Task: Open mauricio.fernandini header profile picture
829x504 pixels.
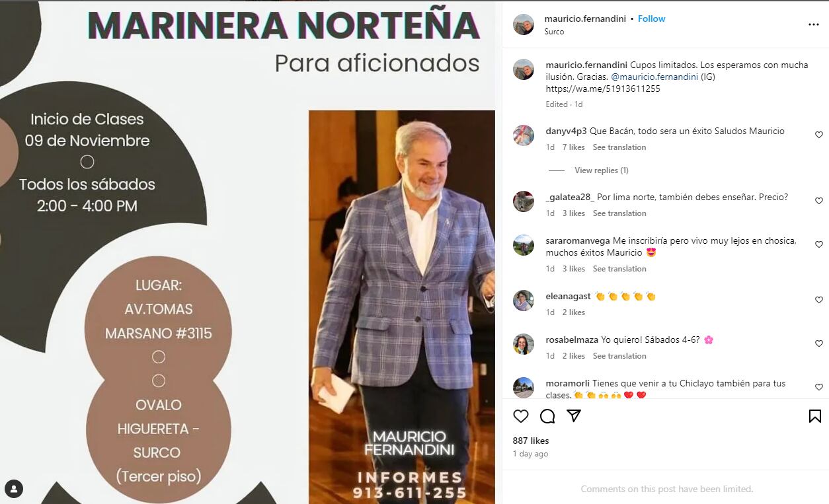Action: 524,24
